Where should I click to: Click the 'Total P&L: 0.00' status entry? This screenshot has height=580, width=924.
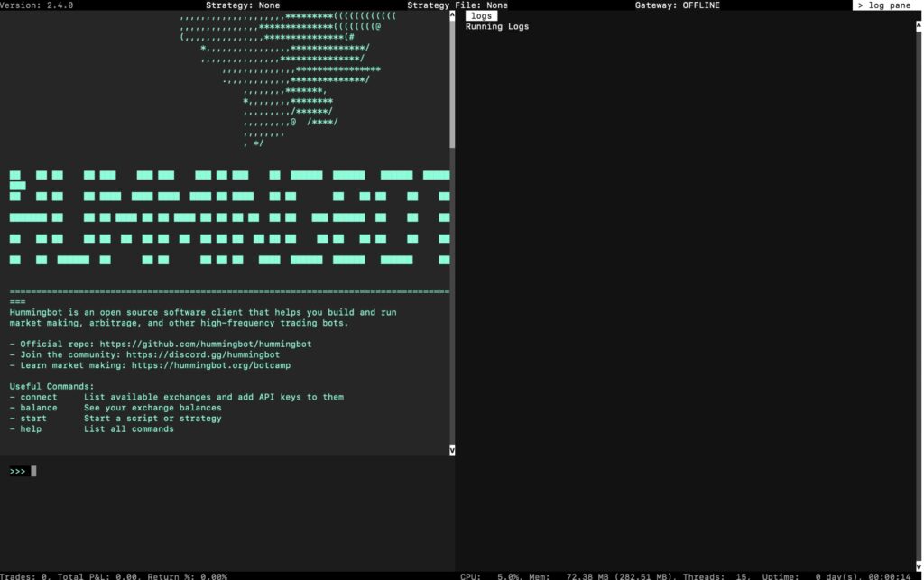[97, 576]
